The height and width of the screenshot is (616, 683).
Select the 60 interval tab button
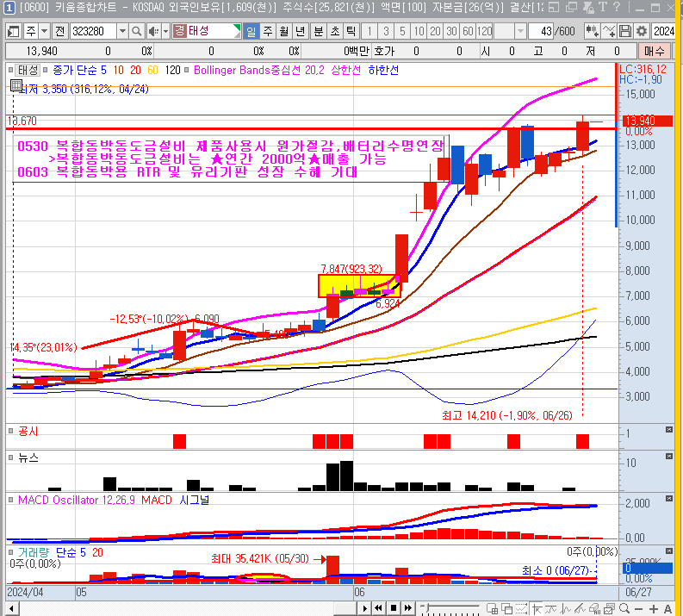click(x=468, y=31)
